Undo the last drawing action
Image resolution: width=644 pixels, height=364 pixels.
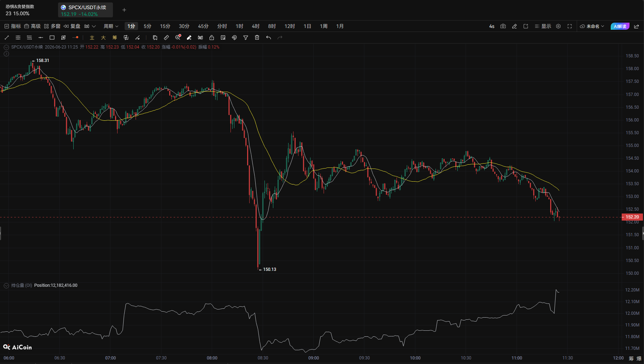(x=269, y=38)
